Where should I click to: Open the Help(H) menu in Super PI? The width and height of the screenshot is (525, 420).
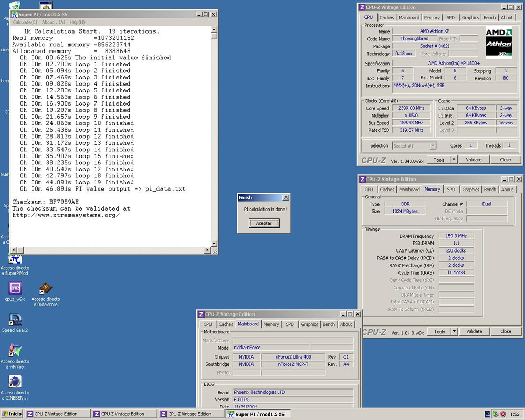coord(77,22)
